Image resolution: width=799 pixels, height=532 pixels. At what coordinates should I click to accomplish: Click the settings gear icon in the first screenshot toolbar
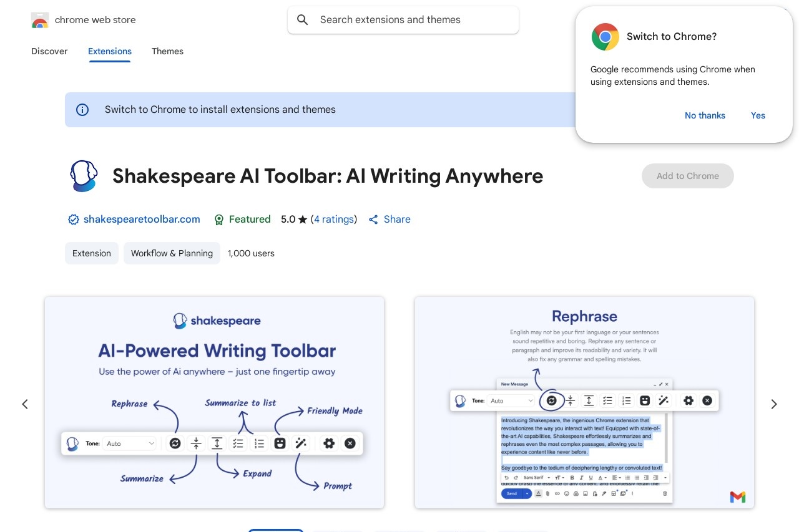click(329, 443)
